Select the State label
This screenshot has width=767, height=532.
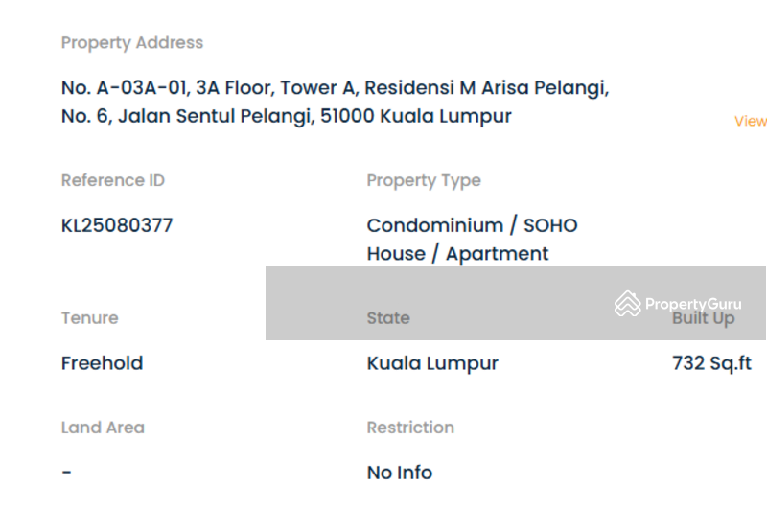(388, 318)
